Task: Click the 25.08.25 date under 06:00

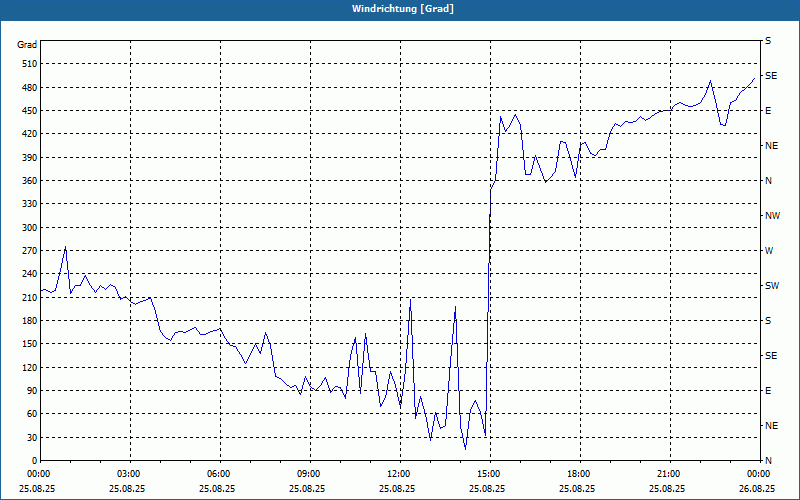Action: (x=217, y=488)
